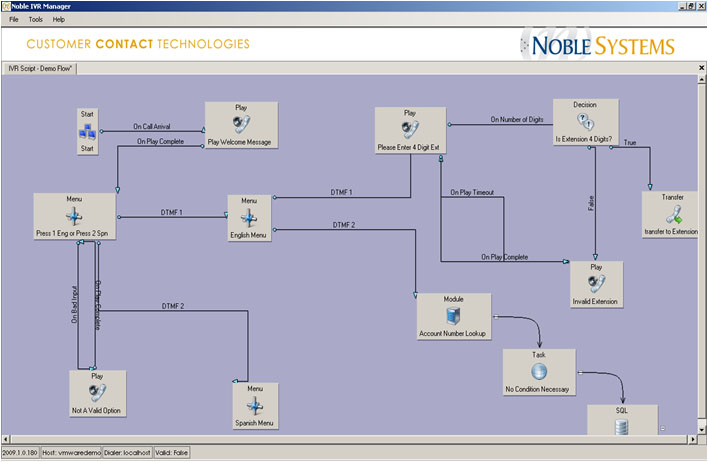Select the English Menu node icon
The height and width of the screenshot is (462, 708).
[249, 218]
